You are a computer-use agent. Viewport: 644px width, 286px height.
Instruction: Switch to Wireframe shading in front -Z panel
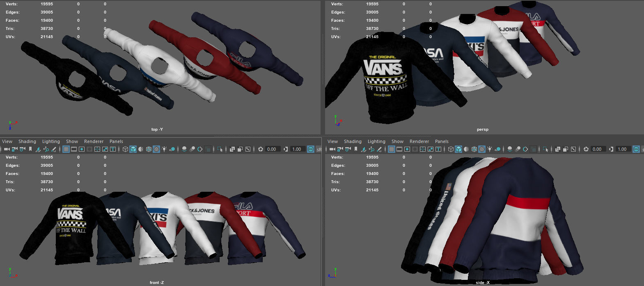point(125,149)
